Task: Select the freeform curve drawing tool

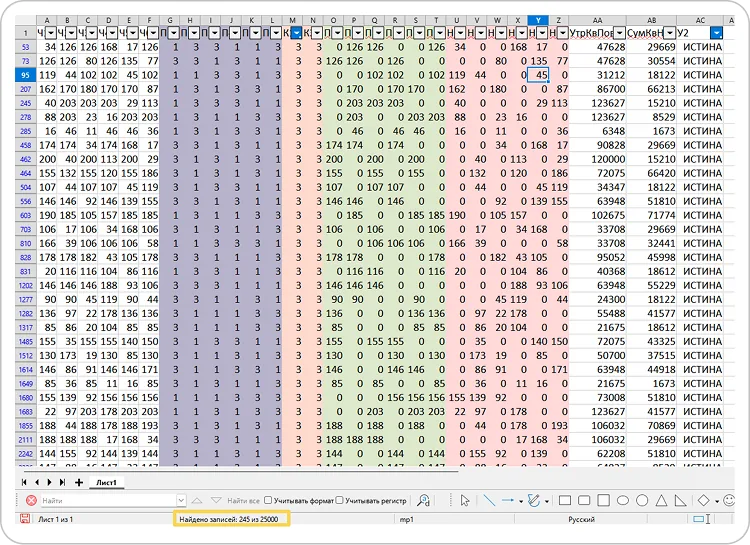Action: [534, 501]
